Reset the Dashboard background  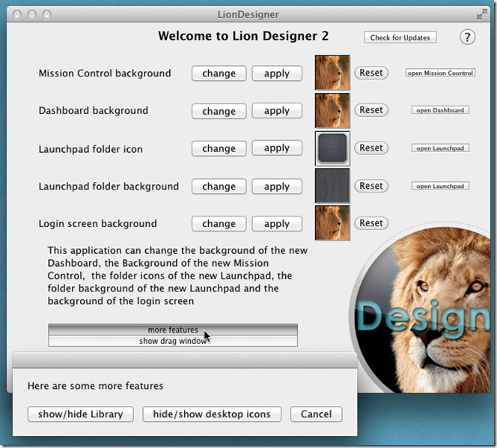[371, 110]
